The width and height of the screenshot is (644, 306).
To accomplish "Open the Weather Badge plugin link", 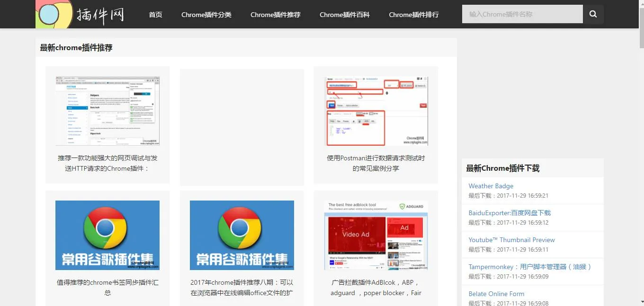I will pyautogui.click(x=491, y=186).
